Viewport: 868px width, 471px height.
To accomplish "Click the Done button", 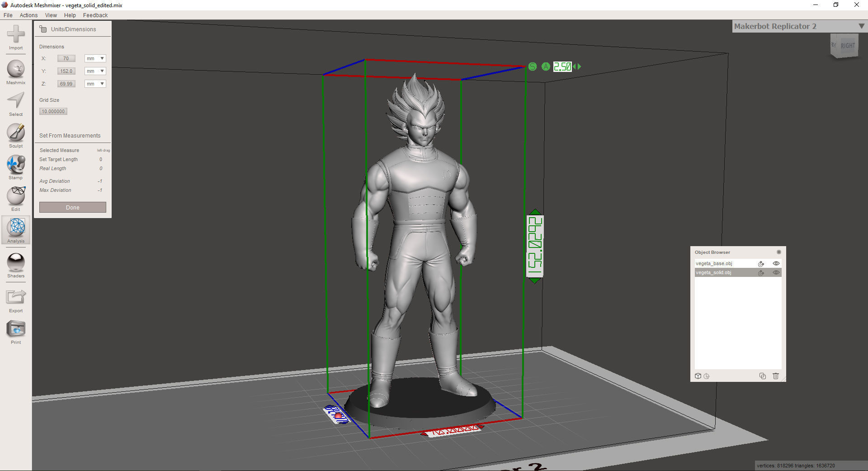I will point(73,207).
